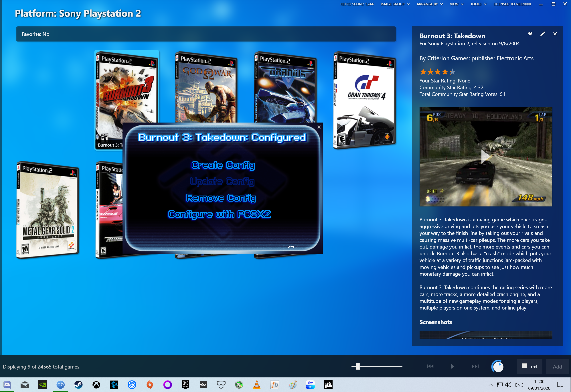Play the Burnout 3 video preview

(x=485, y=156)
